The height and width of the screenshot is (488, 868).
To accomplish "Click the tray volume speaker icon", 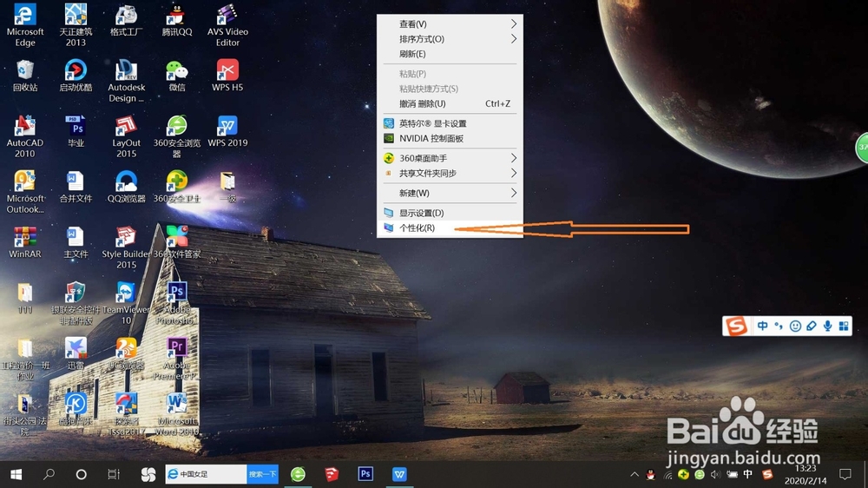I will (716, 475).
